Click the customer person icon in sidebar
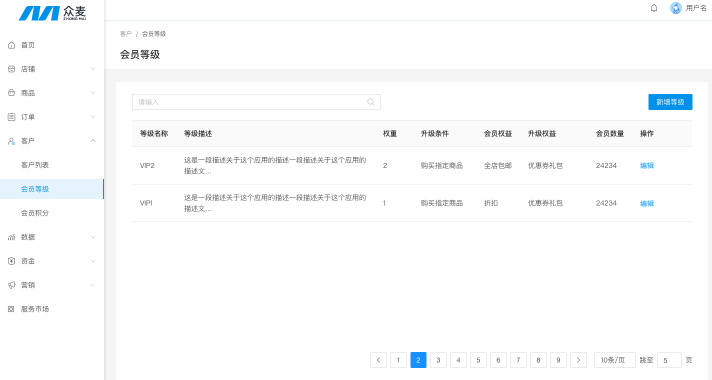 (11, 141)
